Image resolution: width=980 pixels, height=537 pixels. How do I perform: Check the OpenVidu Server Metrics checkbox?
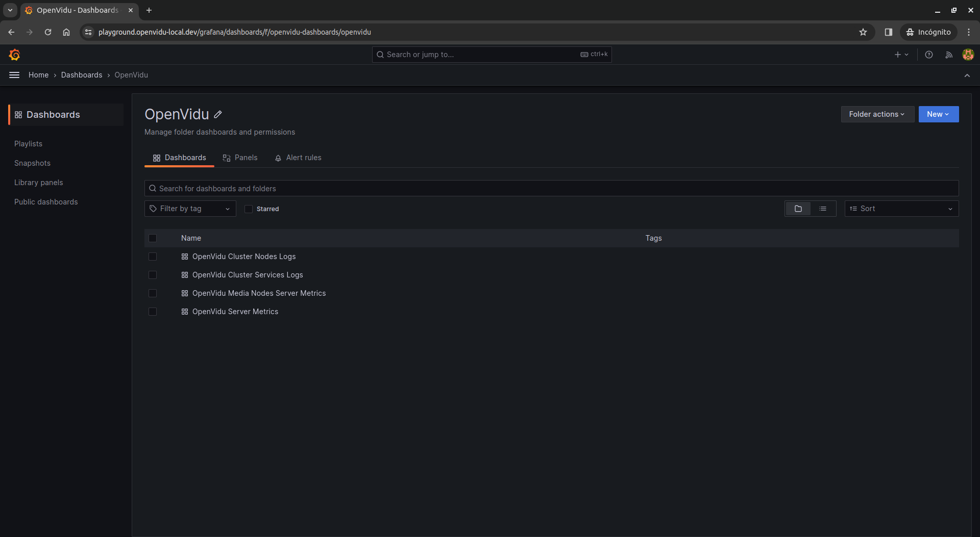click(x=153, y=312)
